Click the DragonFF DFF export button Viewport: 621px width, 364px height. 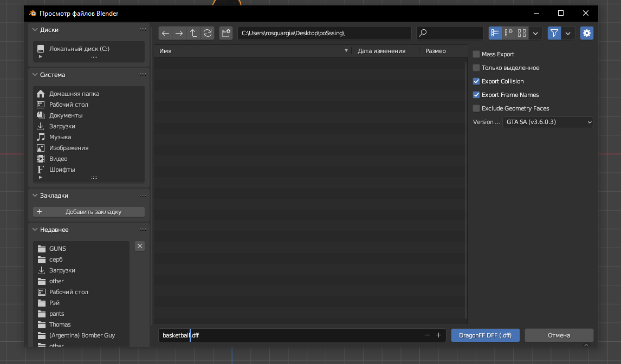point(485,335)
